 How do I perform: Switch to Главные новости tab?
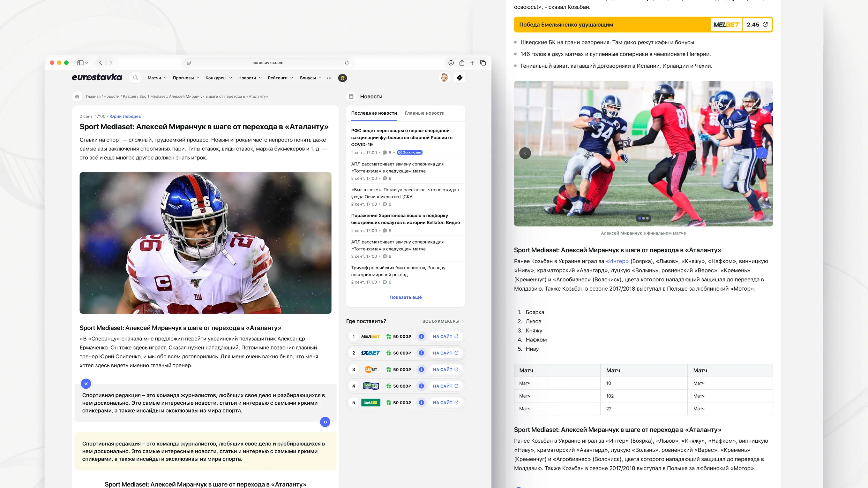(424, 113)
